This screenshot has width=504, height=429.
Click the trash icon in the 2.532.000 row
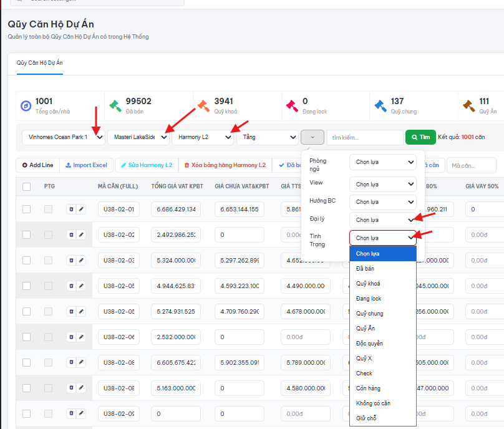click(71, 337)
